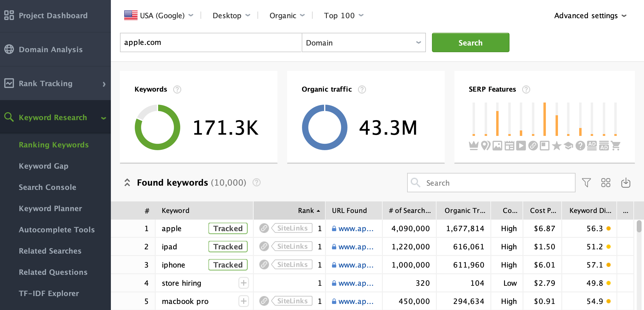Image resolution: width=644 pixels, height=310 pixels.
Task: Click the star reviews SERP feature icon
Action: point(556,146)
